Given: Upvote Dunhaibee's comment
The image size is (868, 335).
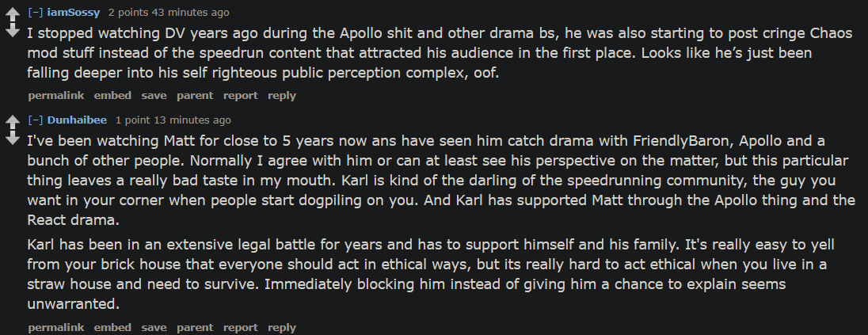Looking at the screenshot, I should tap(12, 124).
